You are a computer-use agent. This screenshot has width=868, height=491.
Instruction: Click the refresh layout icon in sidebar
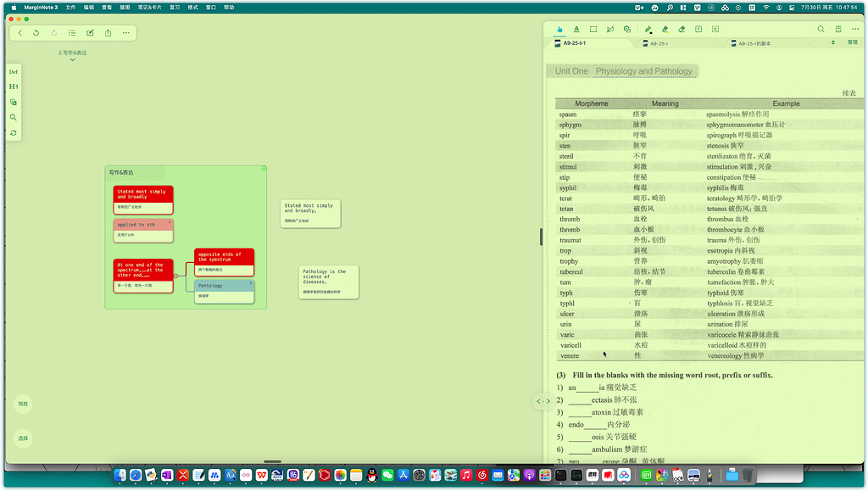pos(14,132)
